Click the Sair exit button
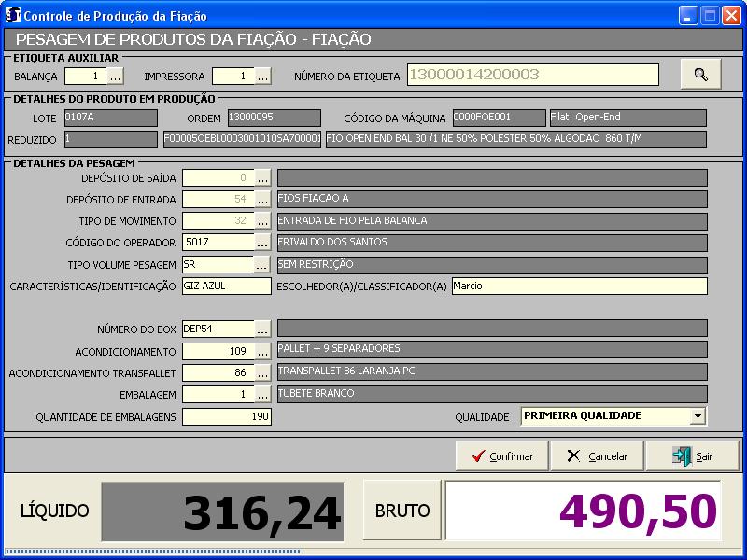This screenshot has width=747, height=560. 692,456
